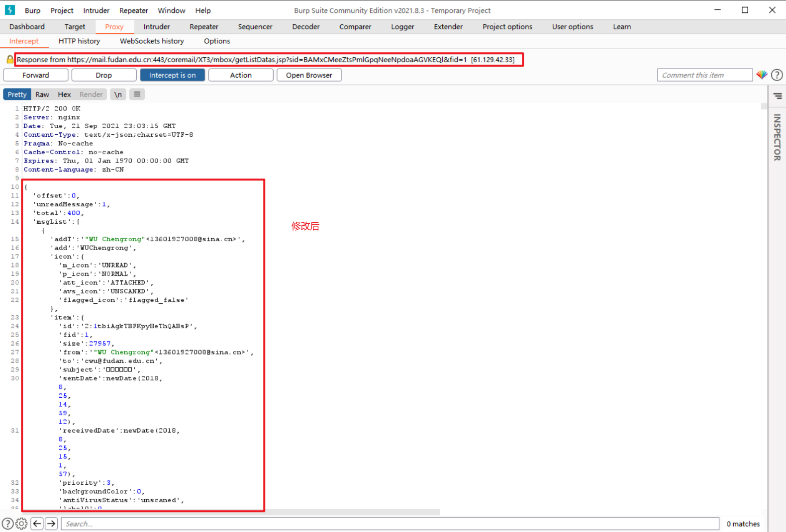Drop the intercepted response

pos(104,75)
